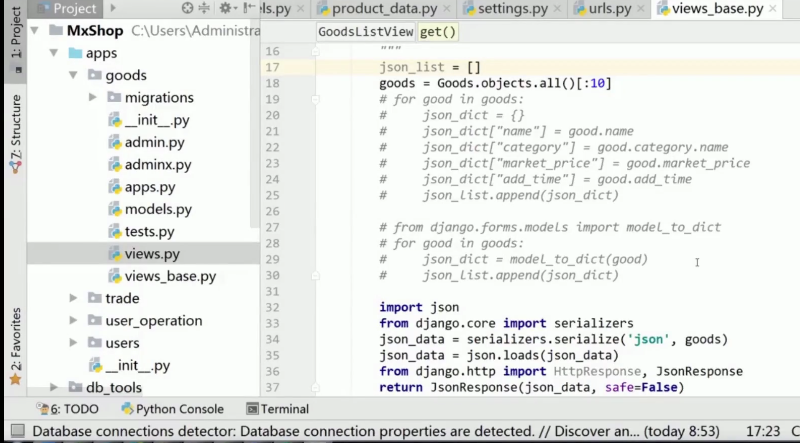
Task: Close the views_base.py tab
Action: (772, 9)
